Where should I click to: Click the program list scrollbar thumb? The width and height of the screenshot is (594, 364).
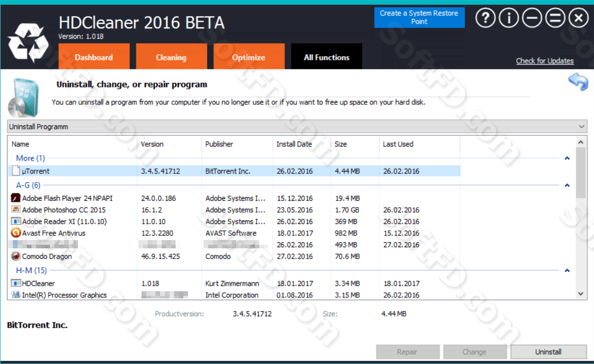click(581, 172)
